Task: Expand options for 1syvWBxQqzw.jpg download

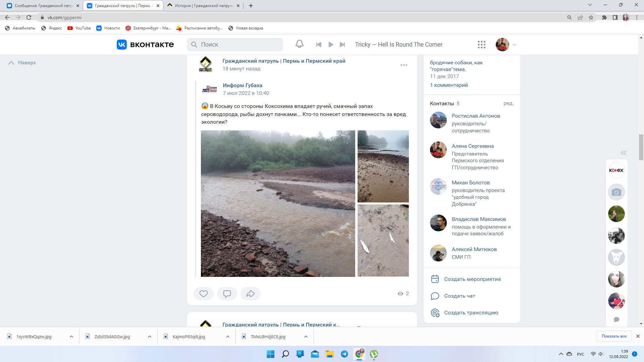Action: pyautogui.click(x=71, y=337)
